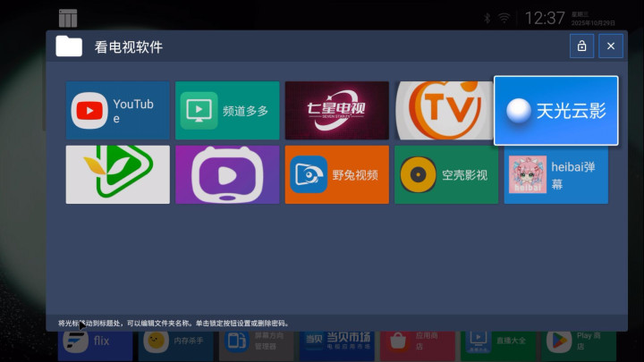This screenshot has width=644, height=362.
Task: Launch the 频道多多 app
Action: pos(227,111)
